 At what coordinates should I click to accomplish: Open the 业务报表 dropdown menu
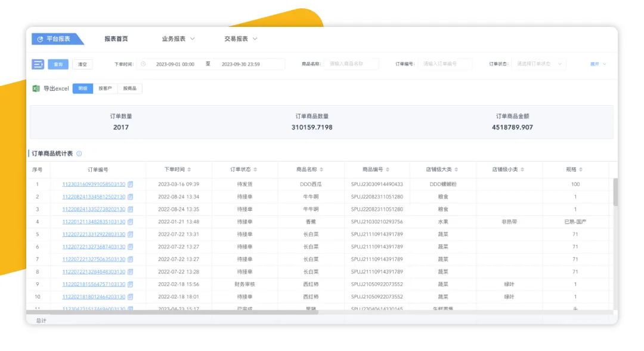[178, 39]
